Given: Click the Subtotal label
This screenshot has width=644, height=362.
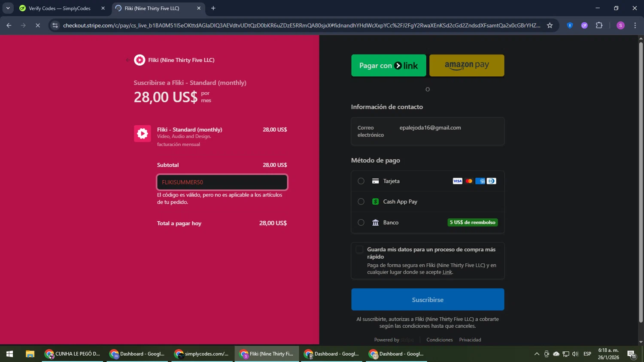Looking at the screenshot, I should [x=168, y=165].
